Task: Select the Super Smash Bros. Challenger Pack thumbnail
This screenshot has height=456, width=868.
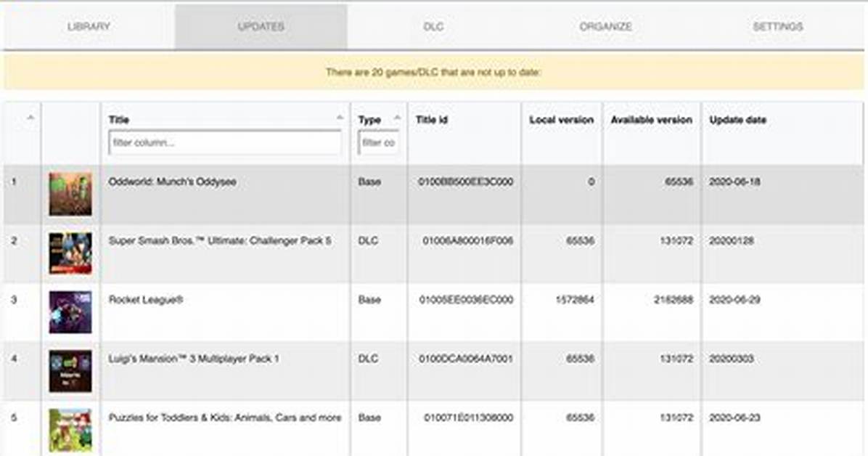Action: pyautogui.click(x=70, y=253)
